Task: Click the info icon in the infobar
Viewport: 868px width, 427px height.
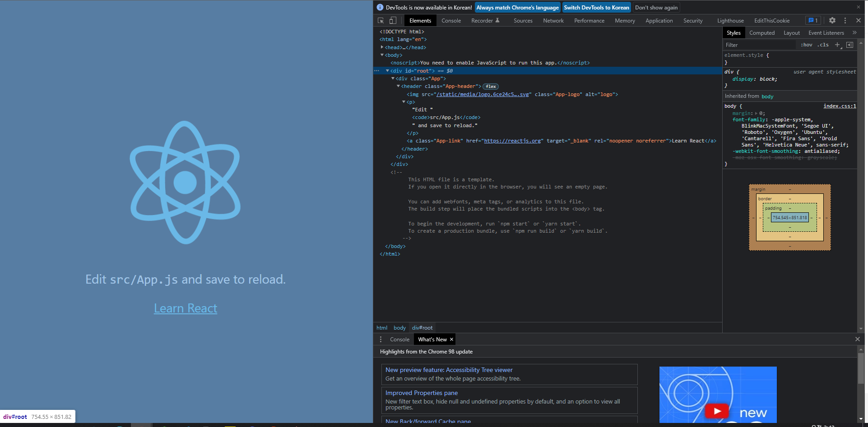Action: 380,7
